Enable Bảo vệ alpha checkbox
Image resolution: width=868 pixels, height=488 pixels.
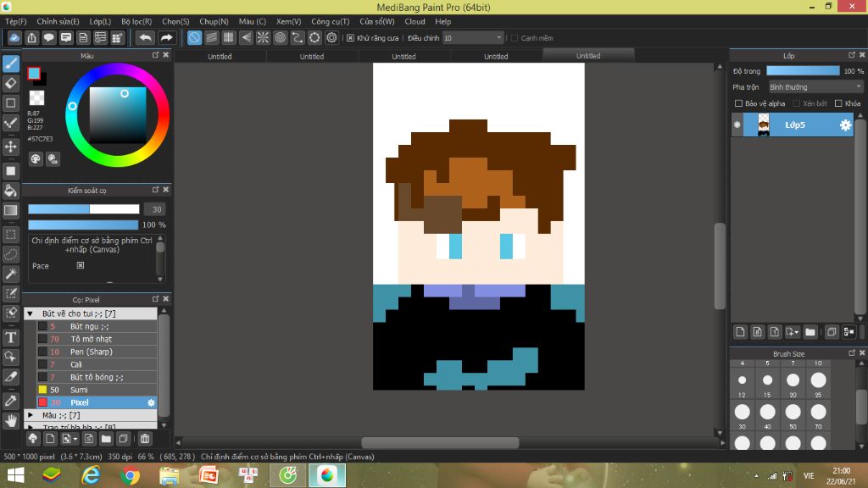(x=738, y=103)
